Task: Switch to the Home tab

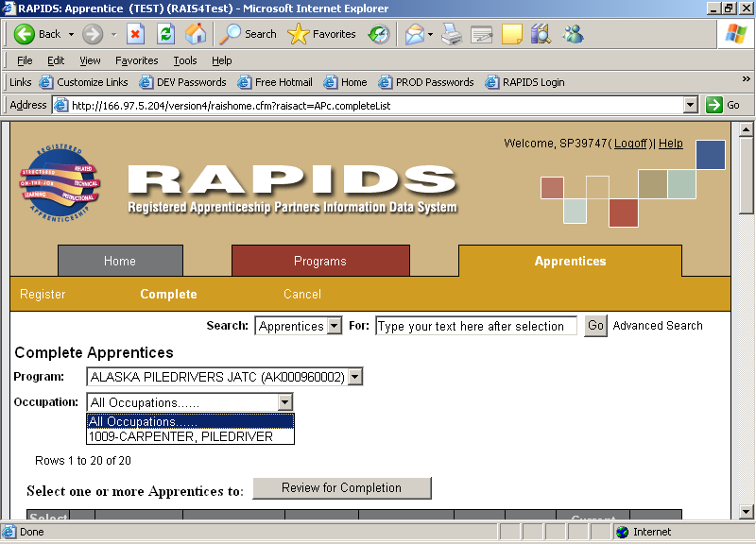Action: (120, 261)
